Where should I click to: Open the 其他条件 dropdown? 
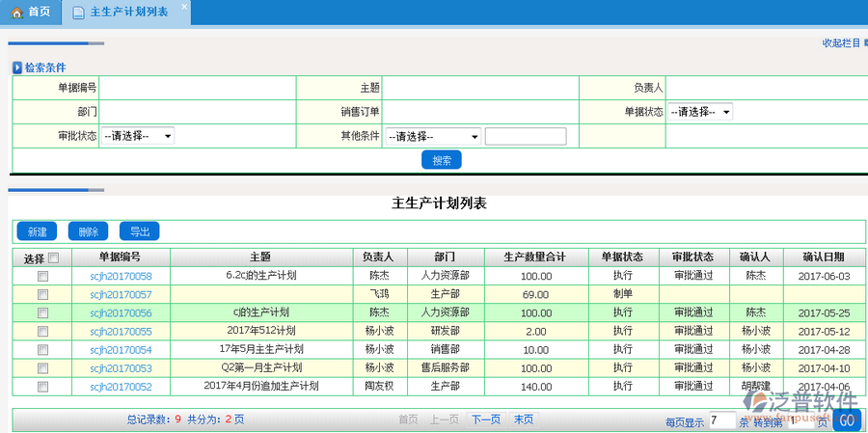pos(432,136)
